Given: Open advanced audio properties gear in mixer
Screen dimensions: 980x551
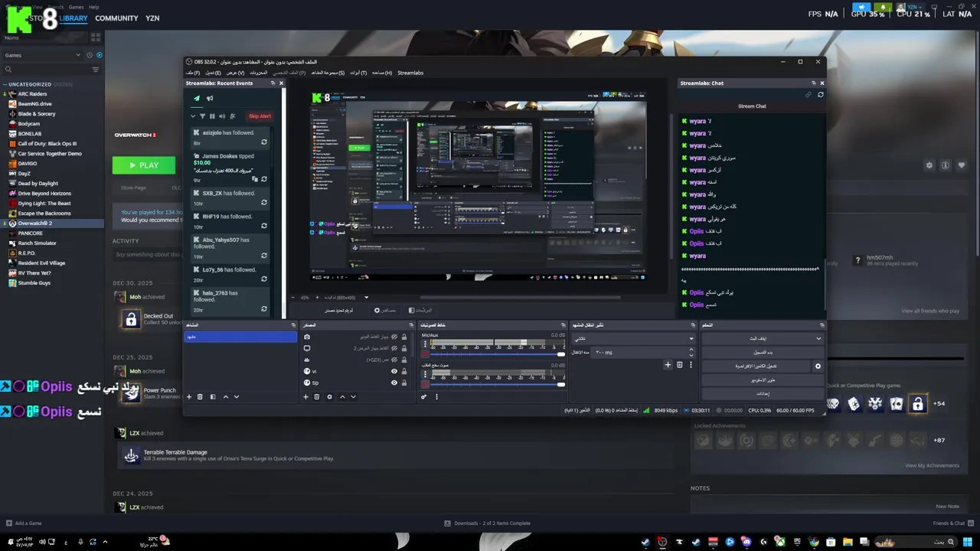Looking at the screenshot, I should tap(423, 396).
